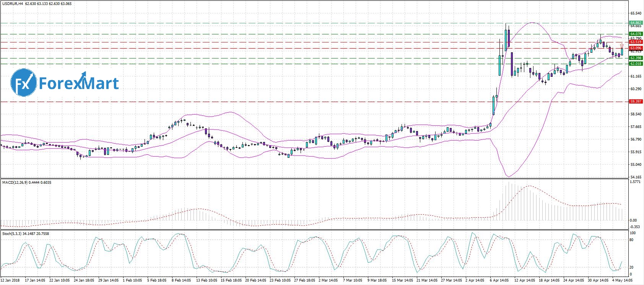
Task: Click the 9 Mar 18:05 time label
Action: [x=377, y=280]
